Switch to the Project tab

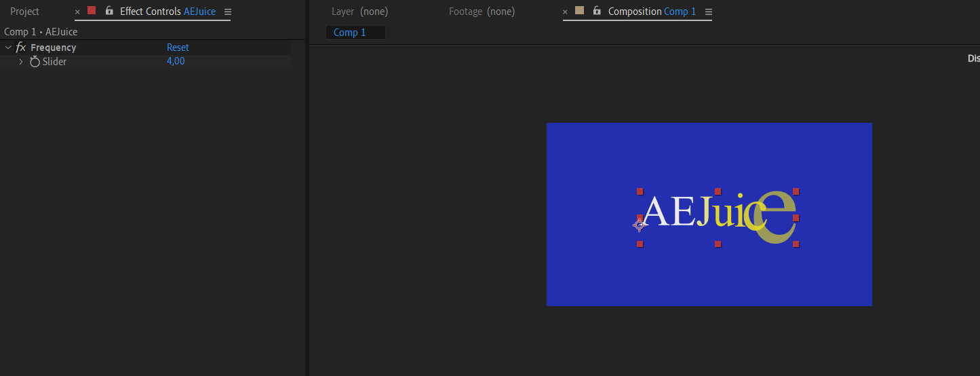(x=24, y=12)
